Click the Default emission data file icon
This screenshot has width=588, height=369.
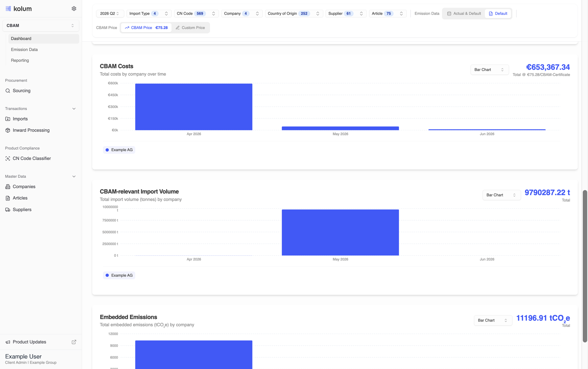(x=491, y=13)
